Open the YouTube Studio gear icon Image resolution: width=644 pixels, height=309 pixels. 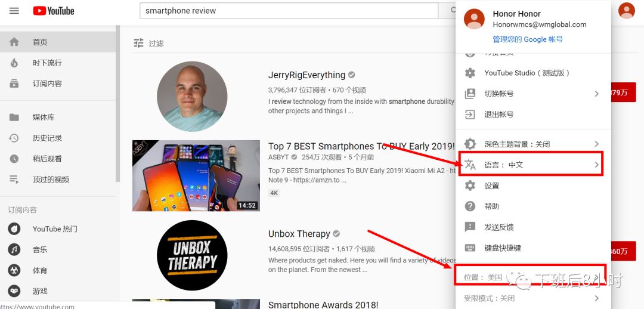pyautogui.click(x=470, y=73)
